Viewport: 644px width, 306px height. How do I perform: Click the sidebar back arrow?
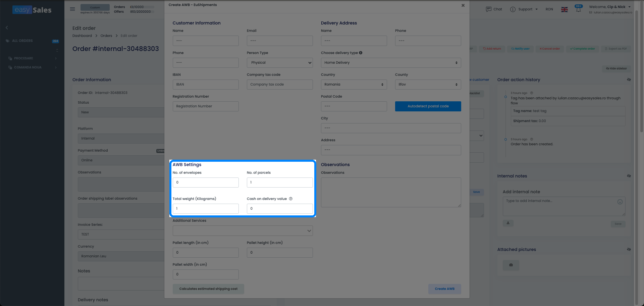coord(7,28)
